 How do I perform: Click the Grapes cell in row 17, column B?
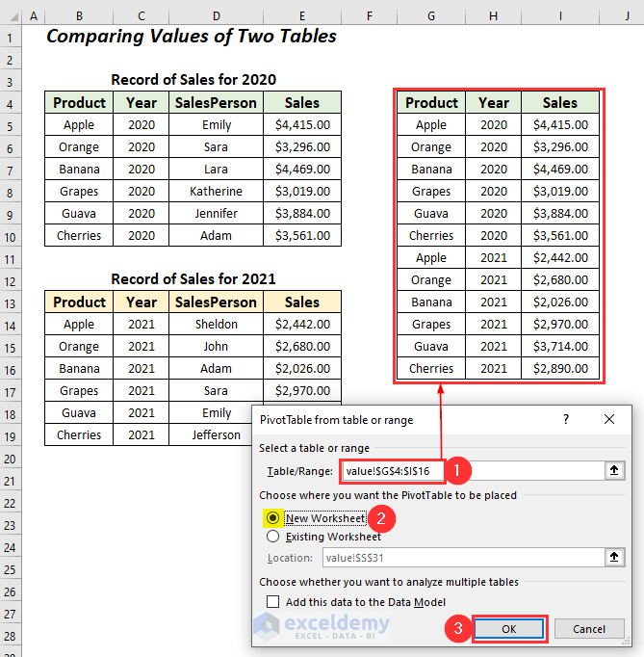79,390
